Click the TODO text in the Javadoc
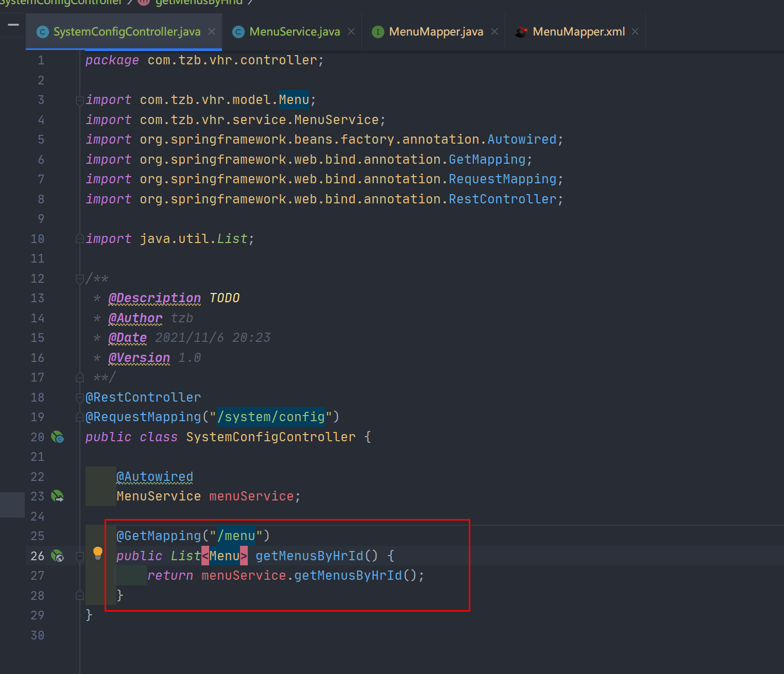This screenshot has height=674, width=784. coord(225,298)
